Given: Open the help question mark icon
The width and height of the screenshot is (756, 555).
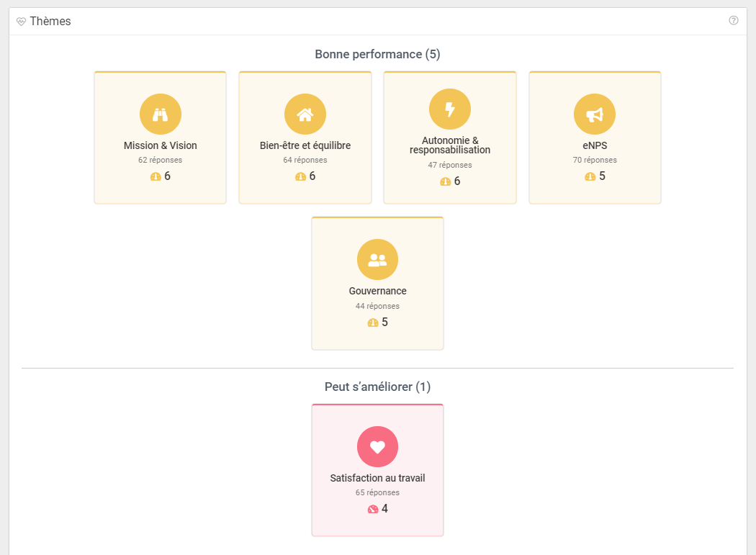Looking at the screenshot, I should [734, 21].
